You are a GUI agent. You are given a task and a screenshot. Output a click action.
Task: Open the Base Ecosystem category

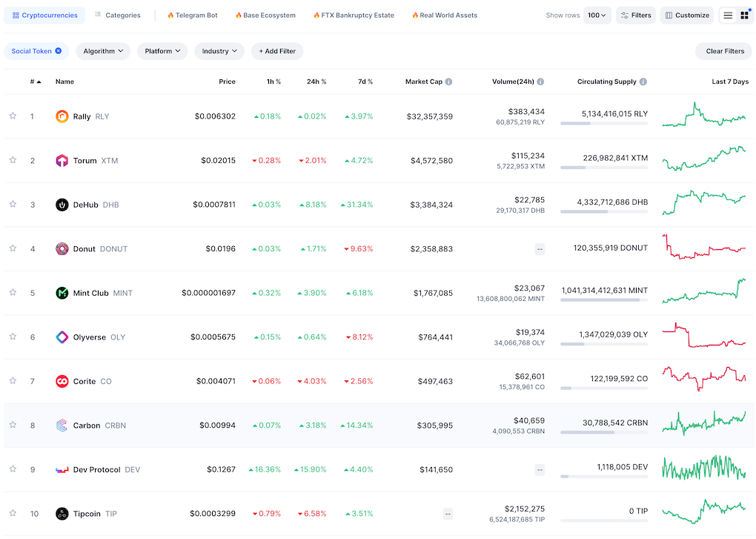265,16
